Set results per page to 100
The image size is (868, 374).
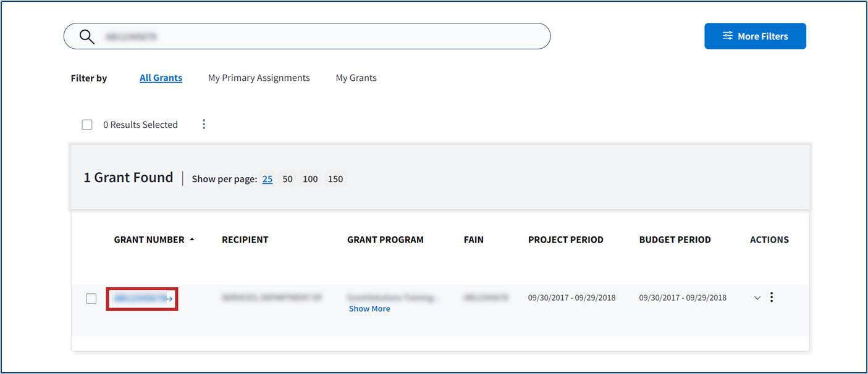tap(310, 179)
